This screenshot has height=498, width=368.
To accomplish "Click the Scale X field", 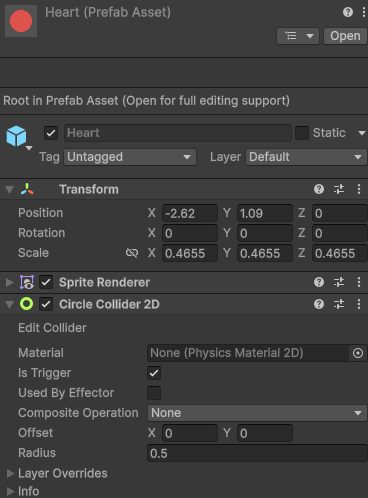I will point(190,253).
